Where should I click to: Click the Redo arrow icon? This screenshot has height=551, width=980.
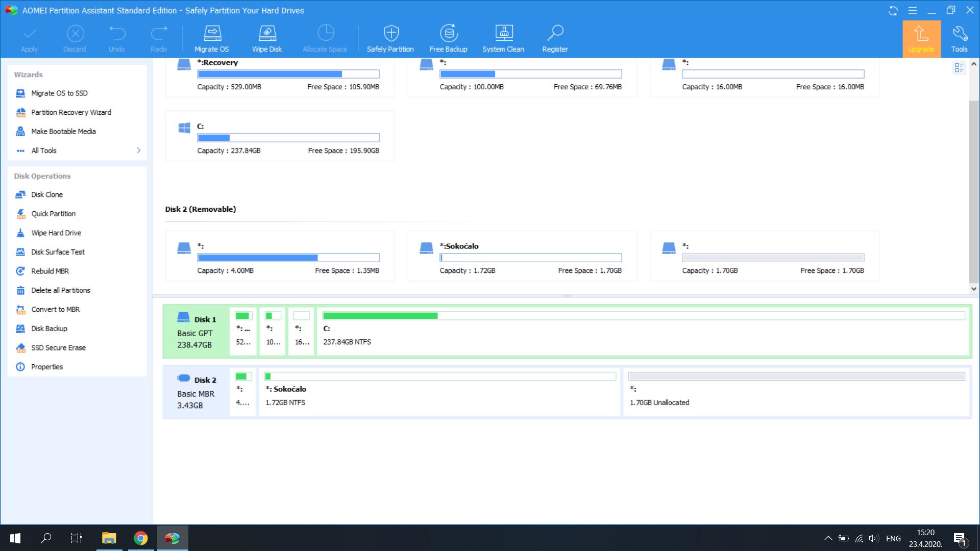pos(159,34)
